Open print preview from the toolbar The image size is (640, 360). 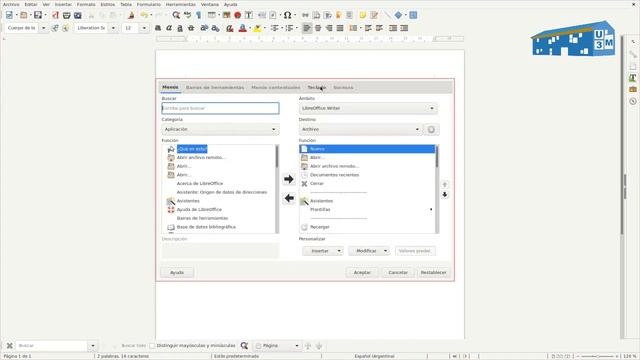coord(78,15)
